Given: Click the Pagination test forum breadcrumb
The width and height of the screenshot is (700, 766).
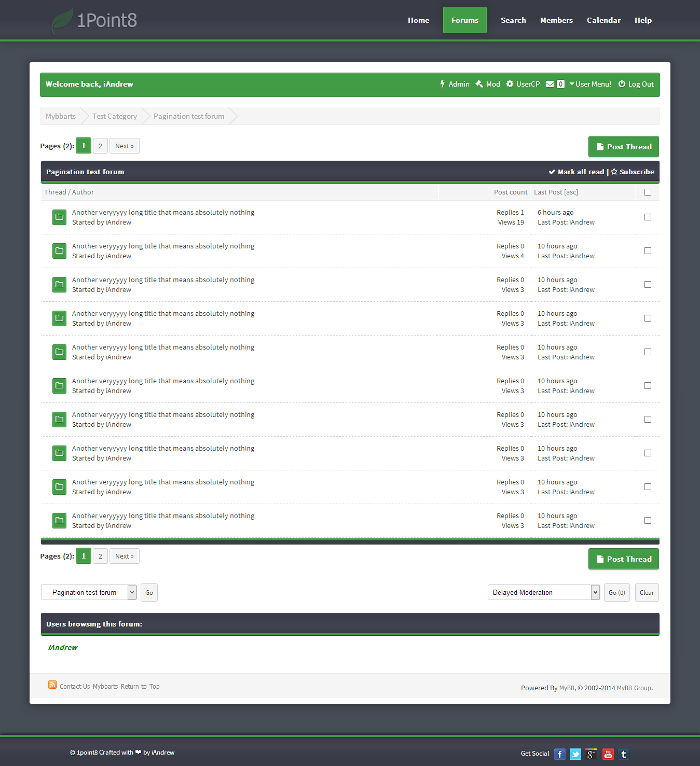Looking at the screenshot, I should point(189,116).
